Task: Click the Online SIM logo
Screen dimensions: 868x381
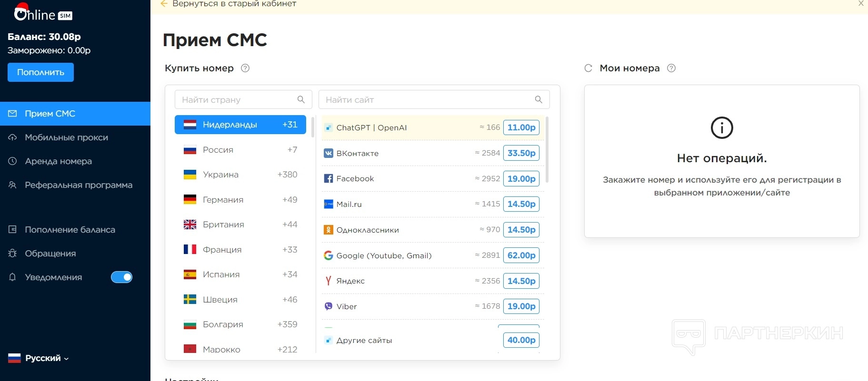Action: (43, 13)
